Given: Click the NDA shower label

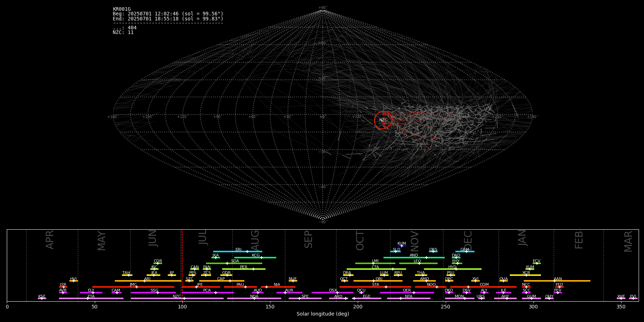Looking at the screenshot, I should 254,297.
